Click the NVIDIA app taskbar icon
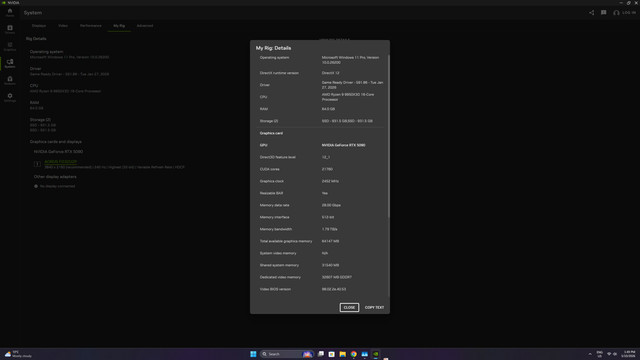Viewport: 640px width, 360px height. [376, 354]
